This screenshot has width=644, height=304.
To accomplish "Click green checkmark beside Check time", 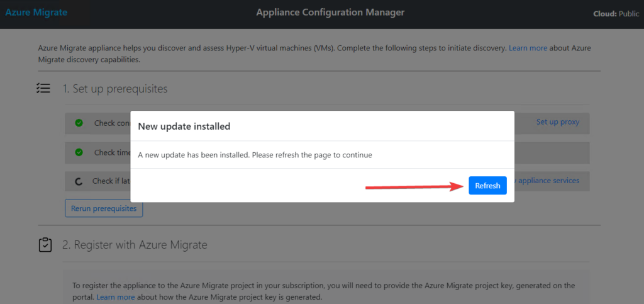I will (79, 152).
